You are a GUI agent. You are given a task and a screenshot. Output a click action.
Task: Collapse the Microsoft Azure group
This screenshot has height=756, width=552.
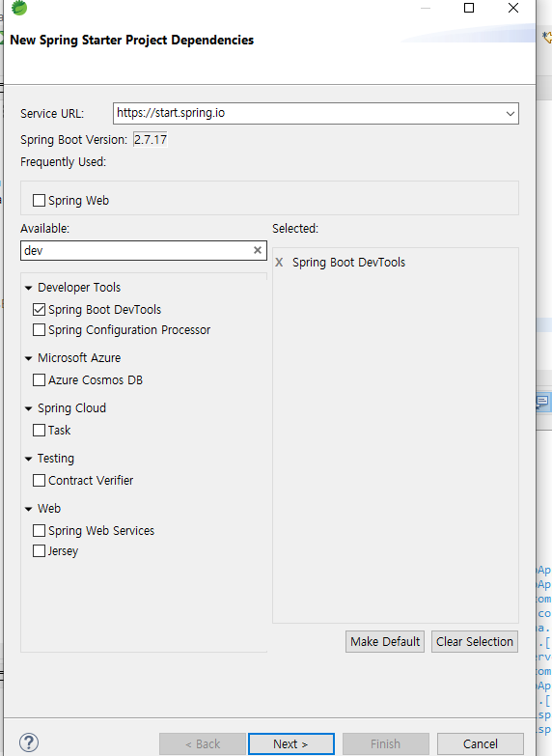(x=28, y=358)
